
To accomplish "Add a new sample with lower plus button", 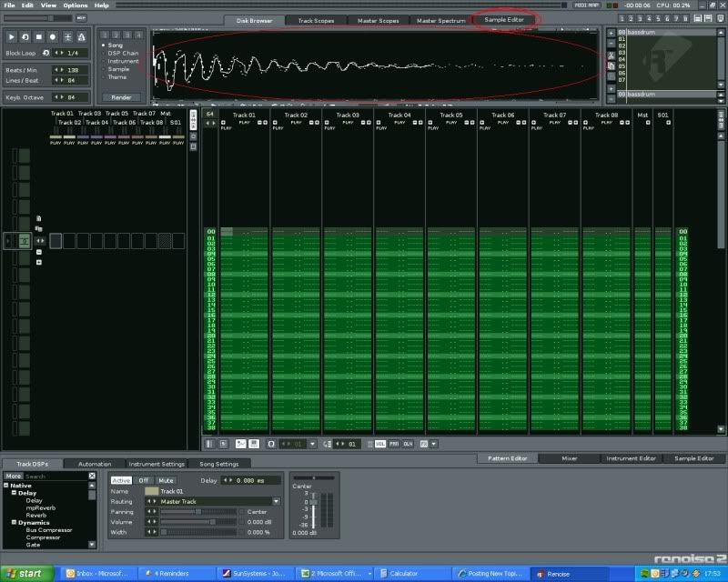I will pyautogui.click(x=611, y=88).
